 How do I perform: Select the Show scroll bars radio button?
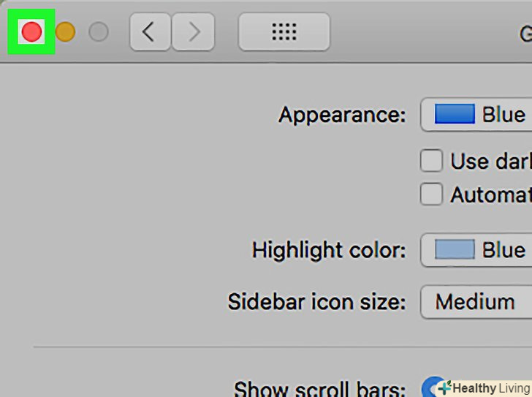pyautogui.click(x=431, y=385)
